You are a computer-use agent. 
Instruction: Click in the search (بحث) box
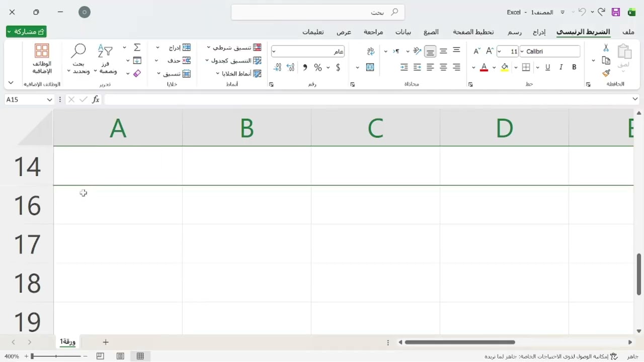pos(318,12)
